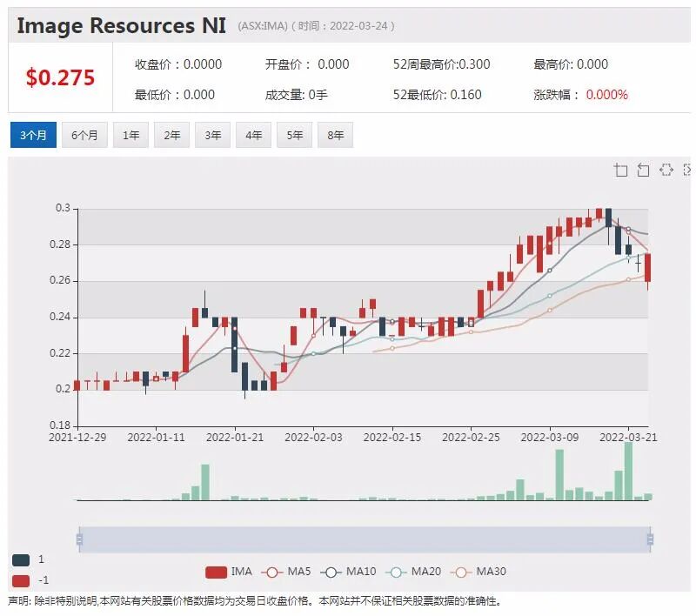Click the right handle of the zoom slider
Image resolution: width=696 pixels, height=616 pixels.
650,539
